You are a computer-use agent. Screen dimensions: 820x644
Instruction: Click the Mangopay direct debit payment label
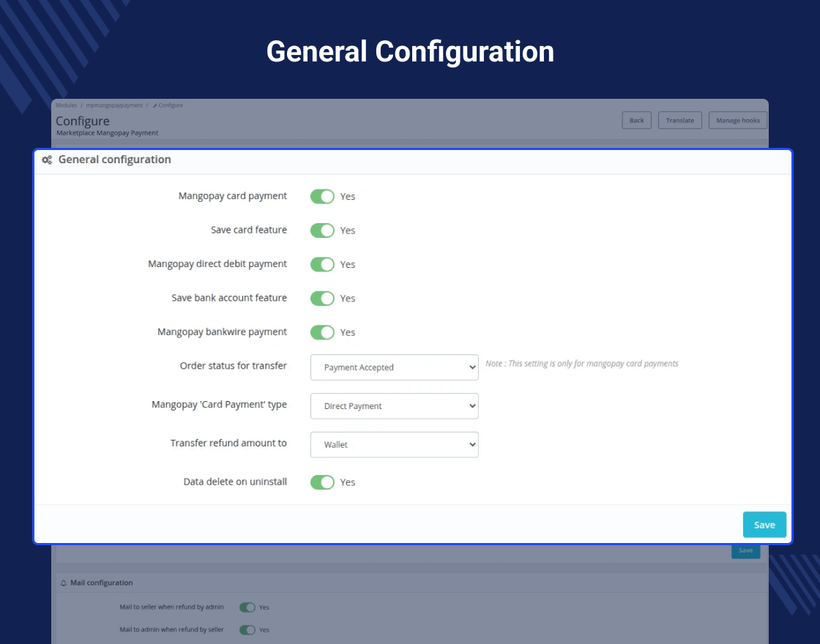pos(217,264)
